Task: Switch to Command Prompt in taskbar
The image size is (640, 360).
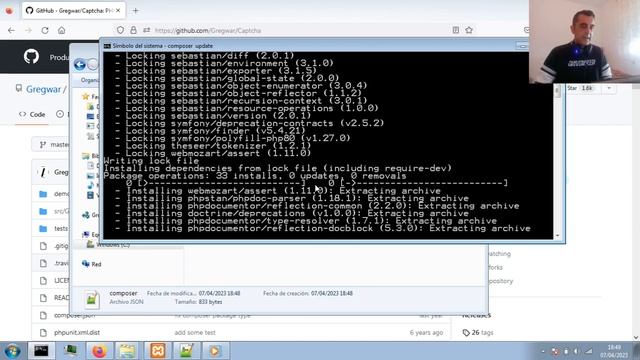Action: click(x=41, y=351)
